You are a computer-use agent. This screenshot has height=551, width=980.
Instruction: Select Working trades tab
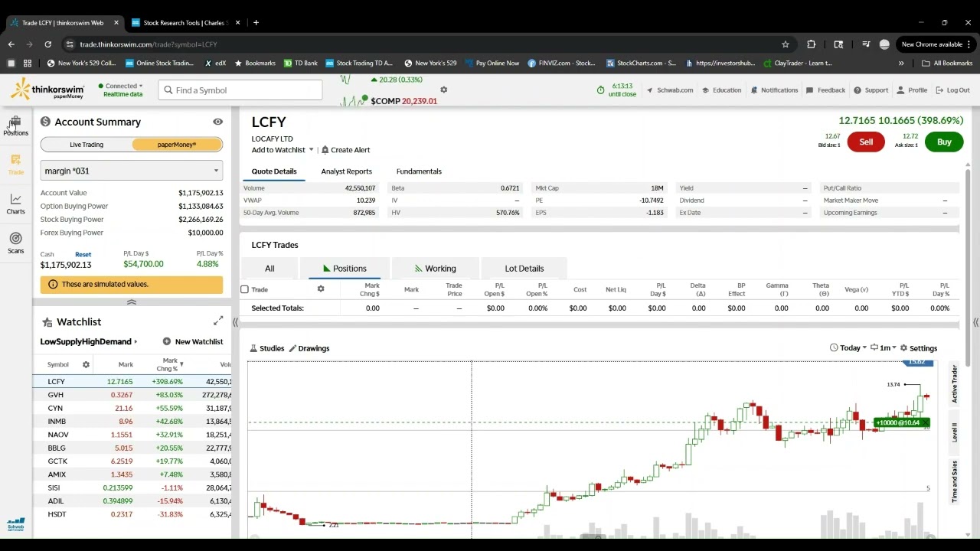435,269
